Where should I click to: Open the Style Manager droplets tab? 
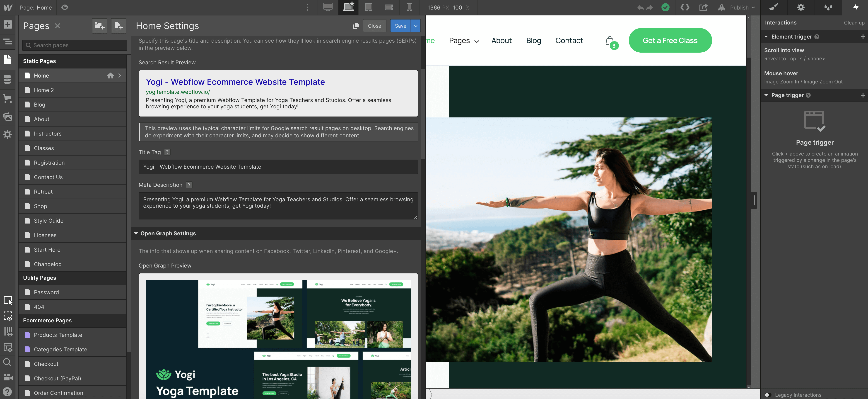[x=828, y=7]
